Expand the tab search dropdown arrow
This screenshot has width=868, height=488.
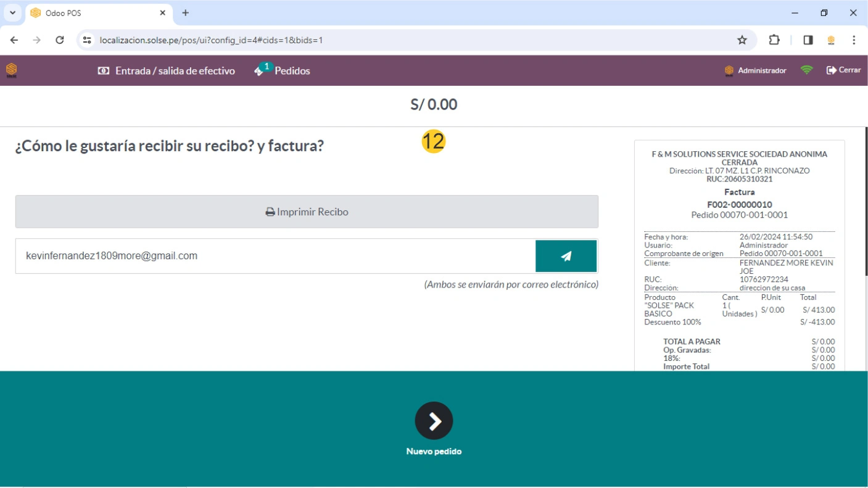12,13
